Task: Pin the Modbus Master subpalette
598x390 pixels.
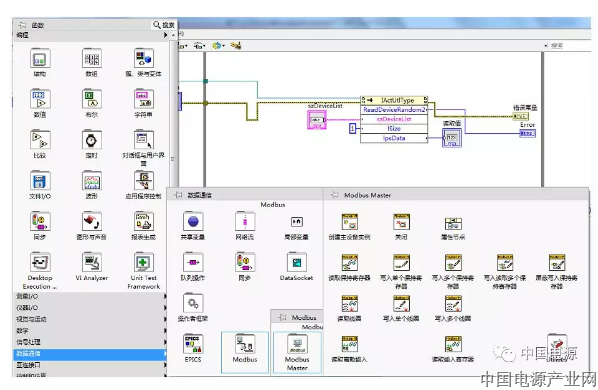Action: point(334,195)
